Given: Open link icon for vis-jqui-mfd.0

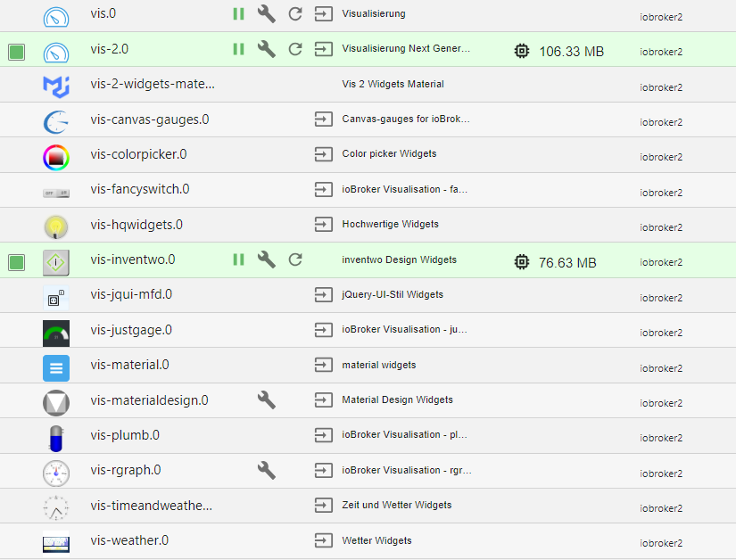Looking at the screenshot, I should point(324,294).
